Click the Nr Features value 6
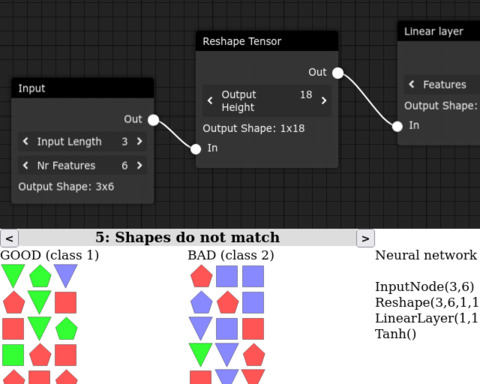The height and width of the screenshot is (384, 480). (125, 166)
